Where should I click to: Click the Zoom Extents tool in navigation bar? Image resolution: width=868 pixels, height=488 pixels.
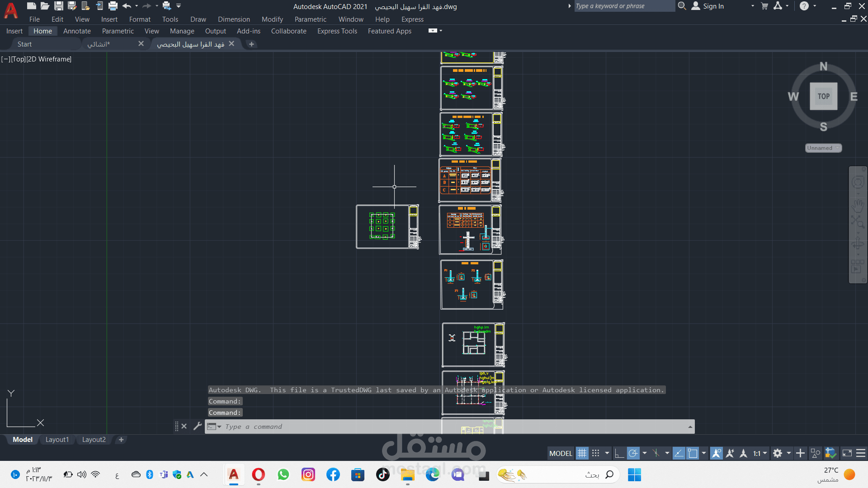click(x=858, y=221)
